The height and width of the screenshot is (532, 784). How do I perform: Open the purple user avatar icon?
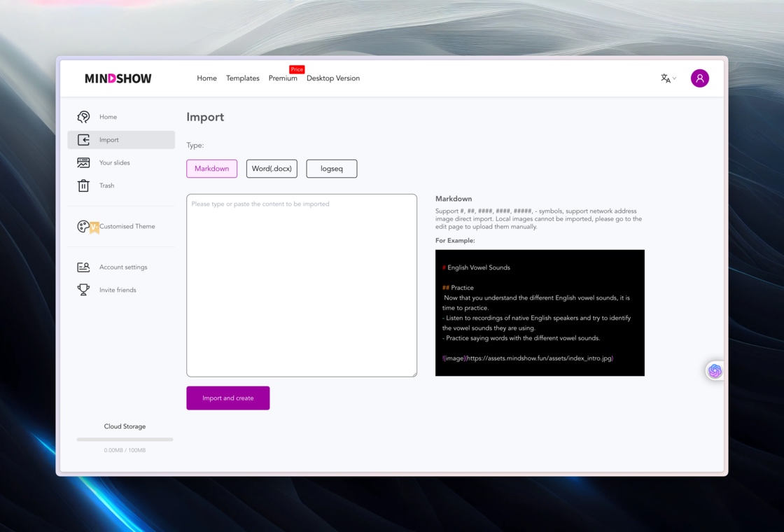699,78
